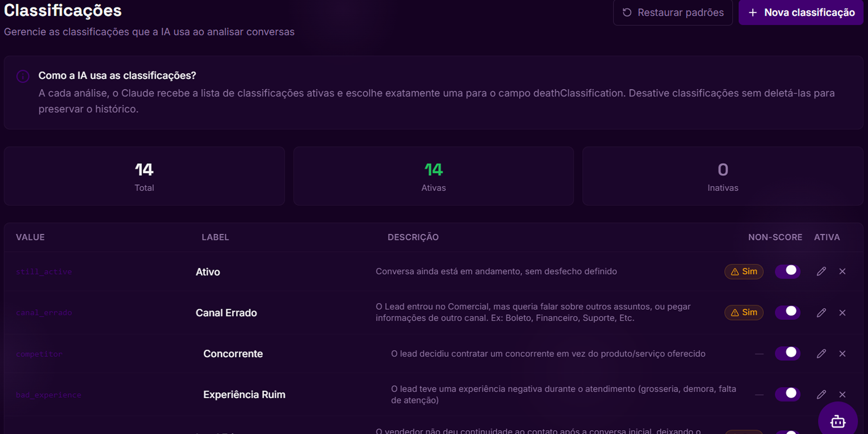Viewport: 868px width, 434px height.
Task: Click the LABEL column header
Action: click(x=215, y=237)
